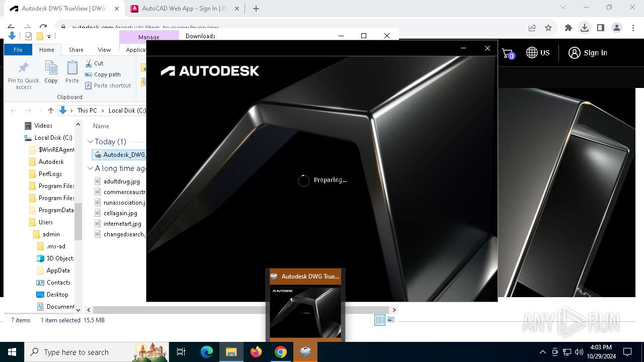Click horizontal scrollbar right arrow in file list

pos(394,310)
